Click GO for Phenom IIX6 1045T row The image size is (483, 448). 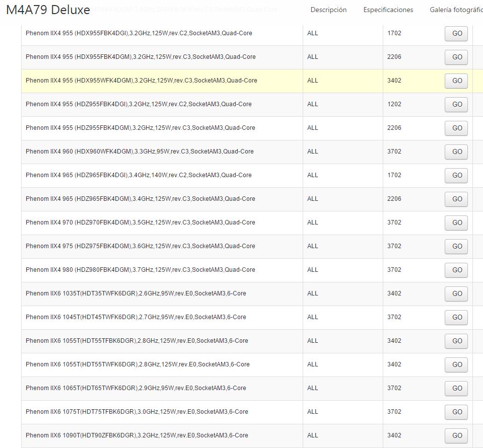click(x=456, y=318)
